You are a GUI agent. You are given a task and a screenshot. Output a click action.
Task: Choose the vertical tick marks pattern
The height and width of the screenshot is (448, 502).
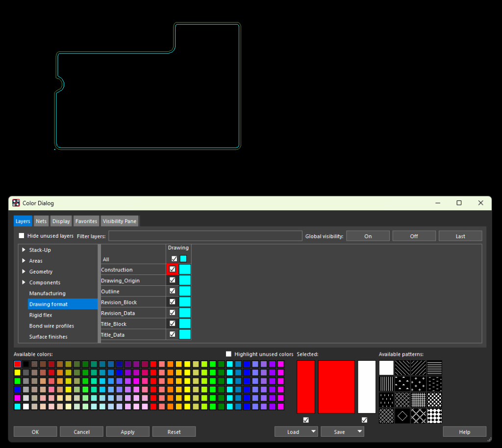point(386,399)
